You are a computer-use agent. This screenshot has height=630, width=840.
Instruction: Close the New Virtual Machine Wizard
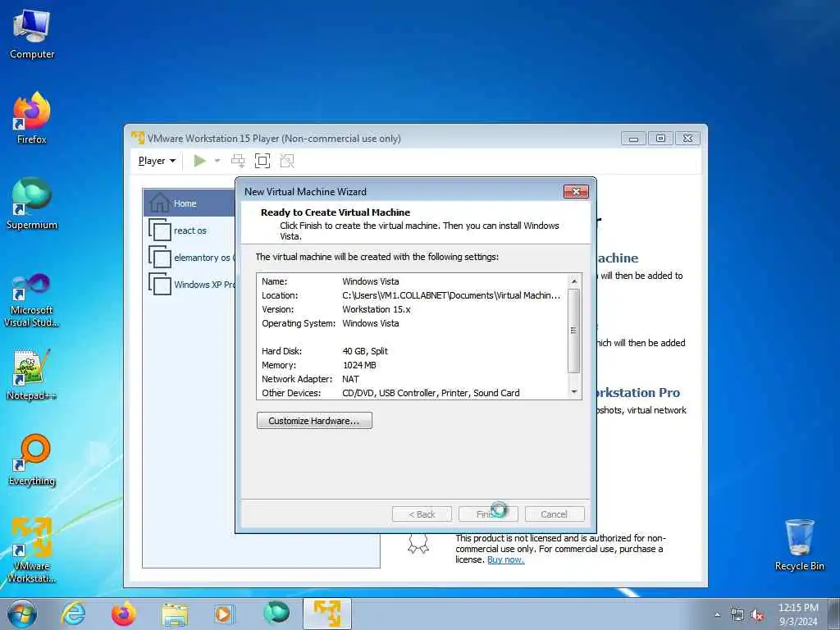[x=577, y=191]
